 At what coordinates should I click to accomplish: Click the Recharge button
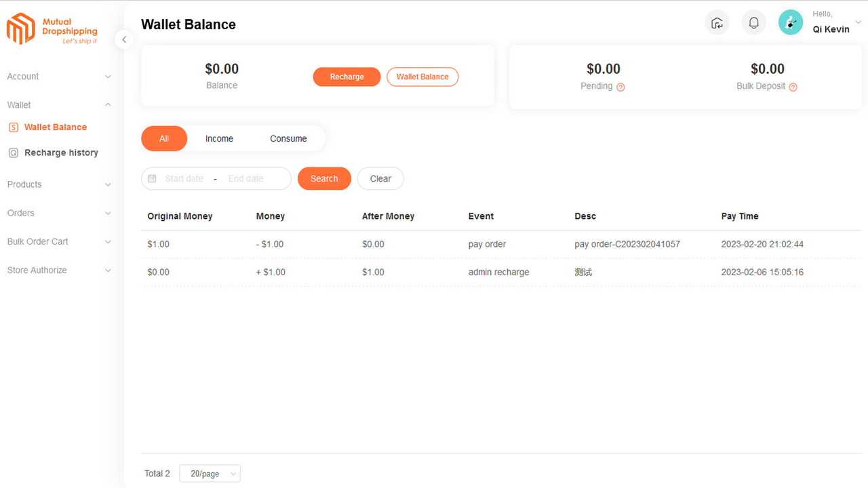click(347, 77)
